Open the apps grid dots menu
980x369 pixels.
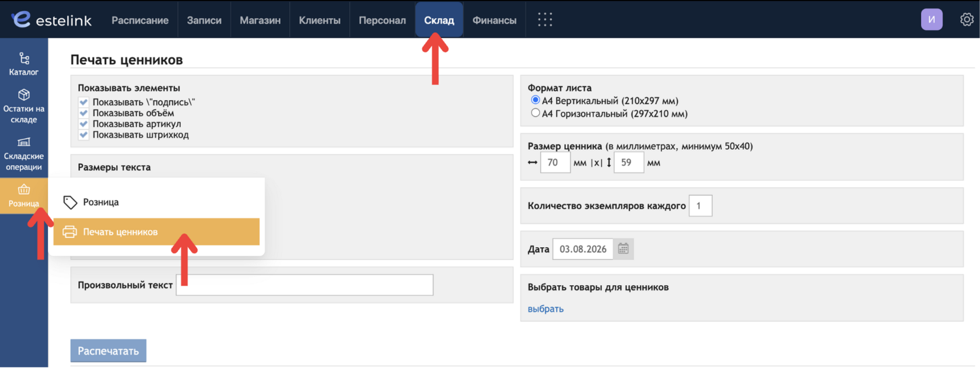pos(545,20)
